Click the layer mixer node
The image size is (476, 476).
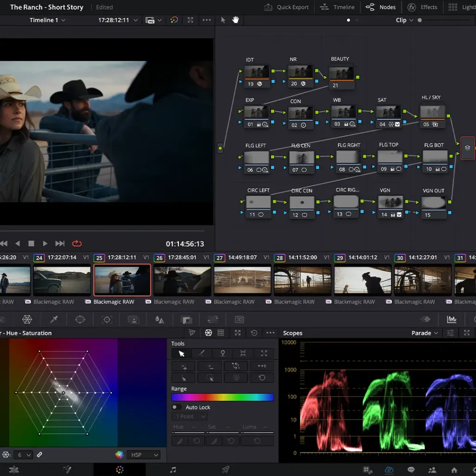pyautogui.click(x=467, y=148)
